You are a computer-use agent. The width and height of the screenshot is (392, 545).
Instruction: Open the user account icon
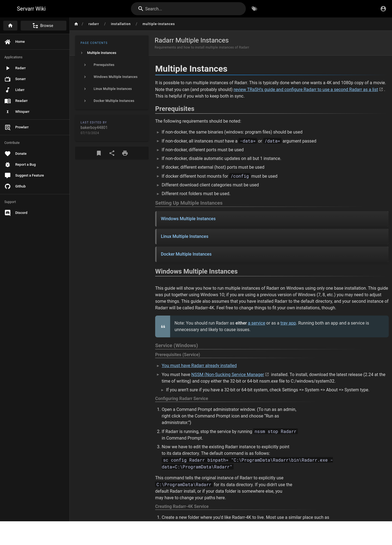(383, 9)
